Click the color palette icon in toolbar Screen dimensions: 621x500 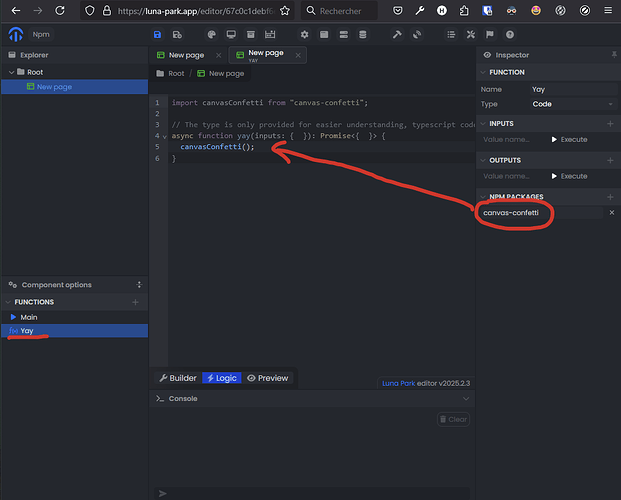(211, 34)
